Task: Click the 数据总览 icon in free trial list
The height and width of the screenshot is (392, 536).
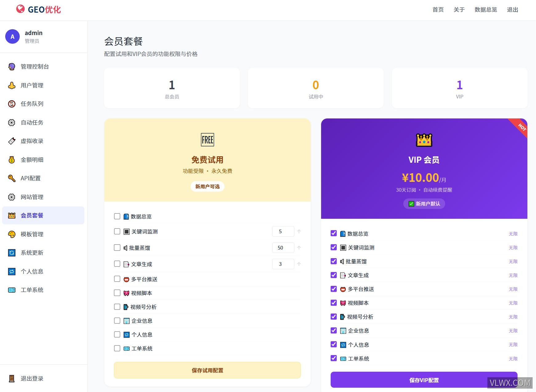Action: pyautogui.click(x=126, y=217)
